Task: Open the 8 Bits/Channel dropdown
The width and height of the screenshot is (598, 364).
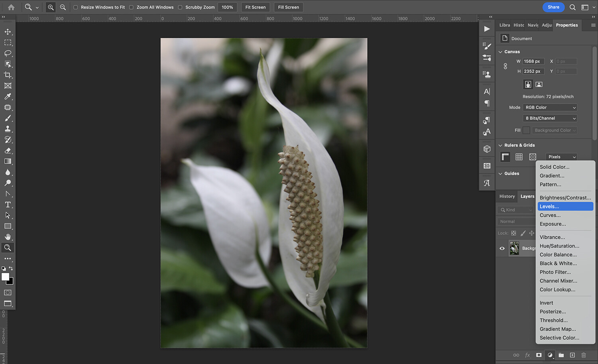Action: 550,118
